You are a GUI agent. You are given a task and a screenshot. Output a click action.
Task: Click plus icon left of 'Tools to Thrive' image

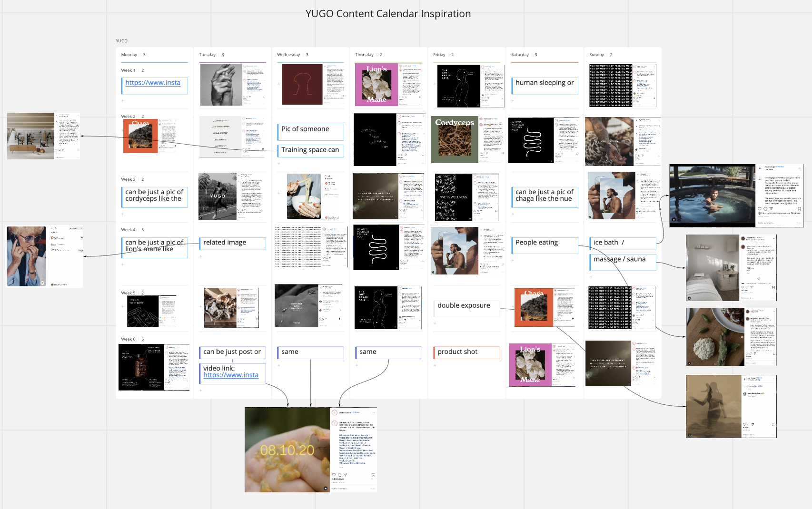[x=122, y=307]
